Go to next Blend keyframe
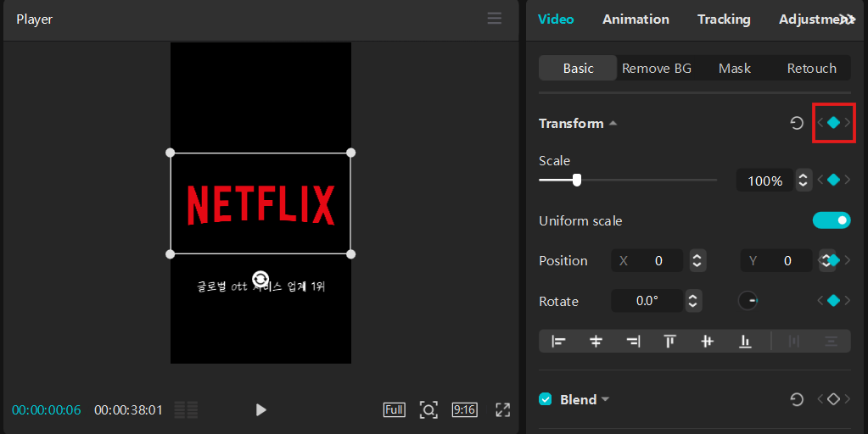 tap(848, 399)
